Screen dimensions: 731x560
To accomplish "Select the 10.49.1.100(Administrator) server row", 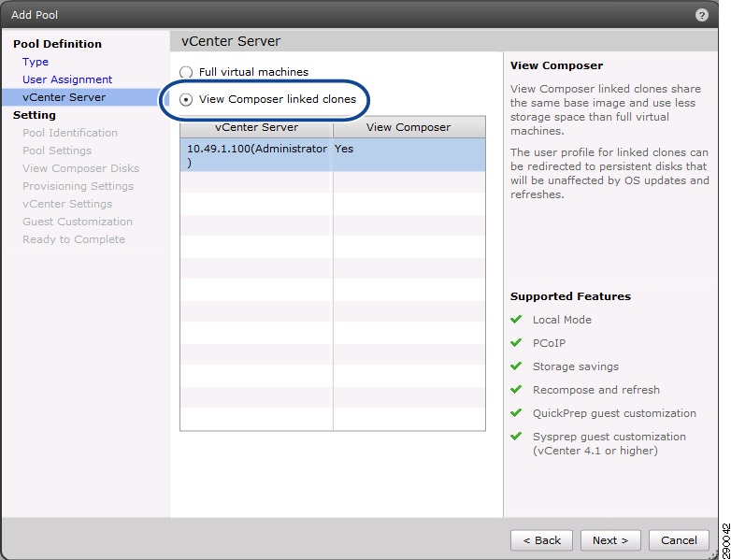I will (333, 155).
